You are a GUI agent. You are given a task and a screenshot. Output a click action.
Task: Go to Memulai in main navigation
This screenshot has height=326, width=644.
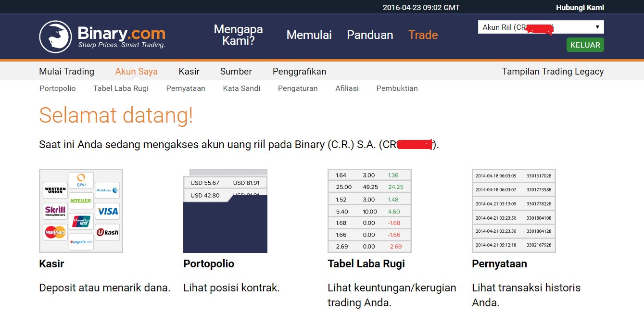pyautogui.click(x=309, y=35)
